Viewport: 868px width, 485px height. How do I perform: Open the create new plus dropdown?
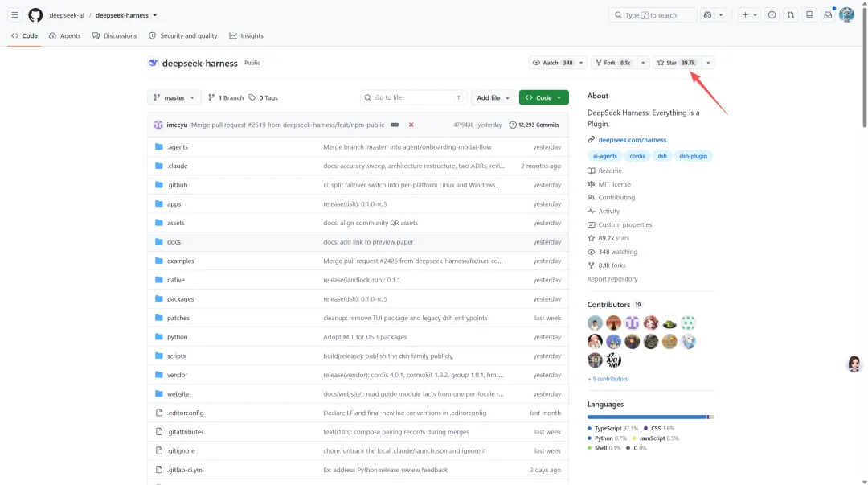[x=750, y=15]
